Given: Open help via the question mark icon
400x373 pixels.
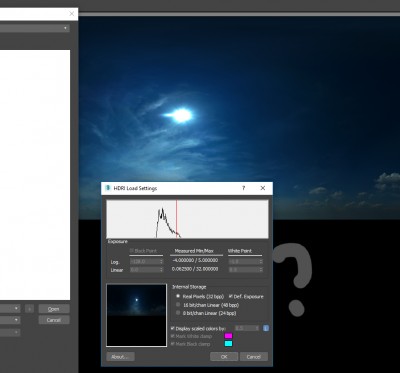Looking at the screenshot, I should pyautogui.click(x=243, y=188).
